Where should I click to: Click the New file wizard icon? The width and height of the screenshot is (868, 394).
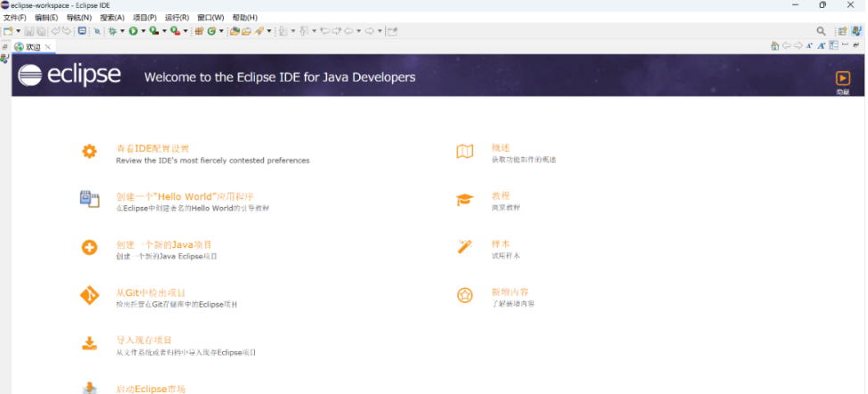8,31
